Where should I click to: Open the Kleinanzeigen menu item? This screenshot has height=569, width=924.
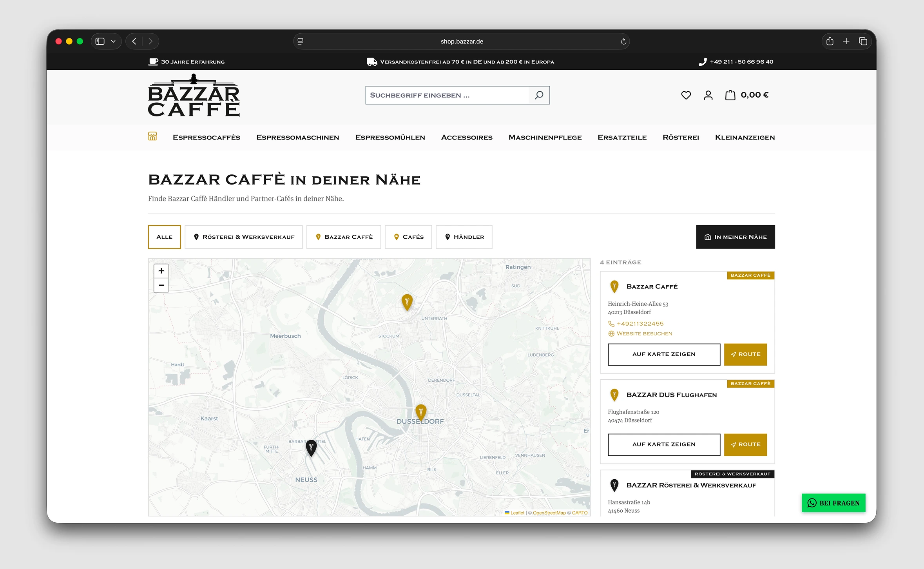click(745, 138)
